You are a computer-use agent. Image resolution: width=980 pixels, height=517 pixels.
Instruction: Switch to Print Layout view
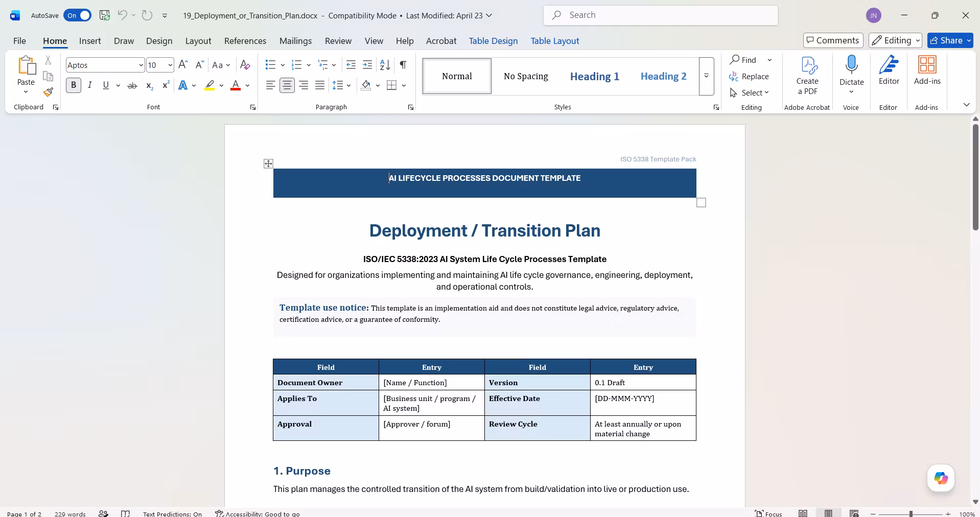[x=828, y=513]
